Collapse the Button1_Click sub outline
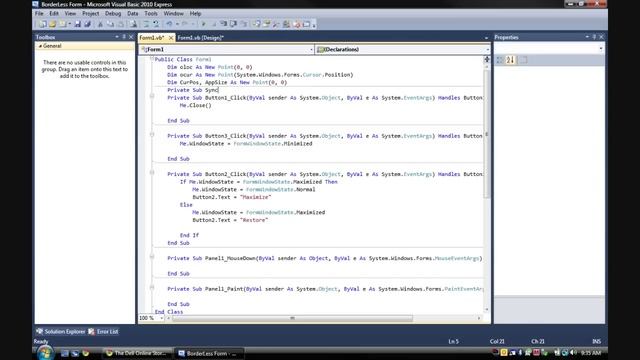This screenshot has width=640, height=360. [152, 96]
